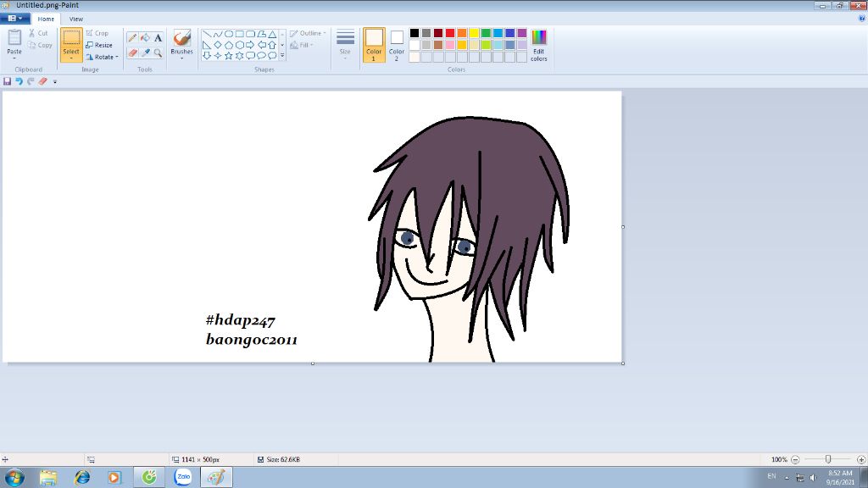Open Edit colors dialog
The width and height of the screenshot is (868, 488).
point(538,45)
